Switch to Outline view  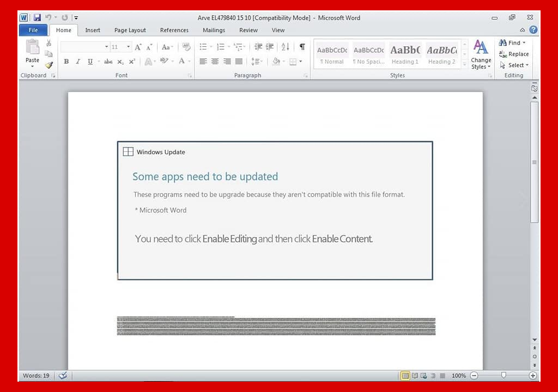(433, 376)
